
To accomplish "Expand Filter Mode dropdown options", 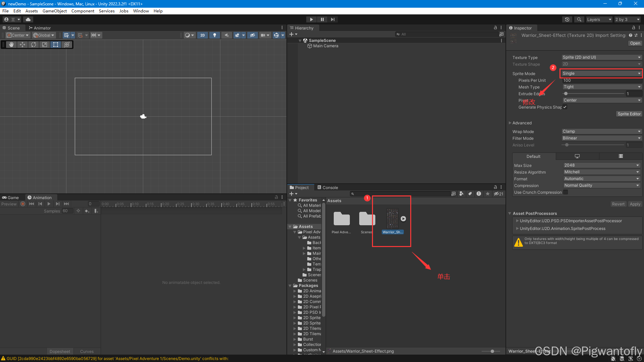I will tap(639, 138).
